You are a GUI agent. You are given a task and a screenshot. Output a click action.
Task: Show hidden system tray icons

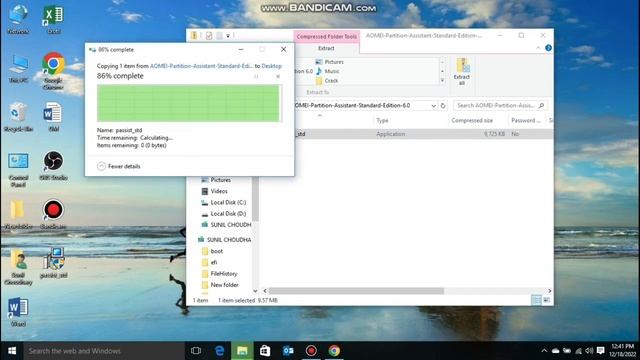point(544,351)
